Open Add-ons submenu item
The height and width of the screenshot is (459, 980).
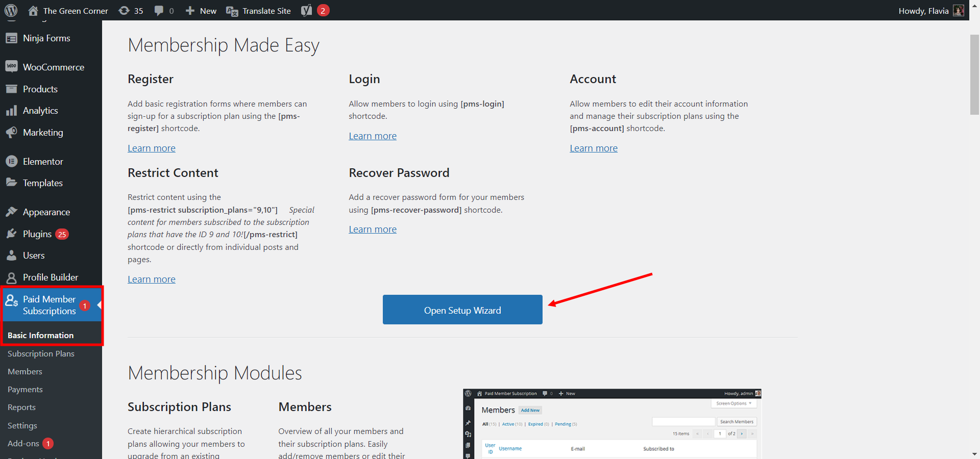click(x=23, y=444)
